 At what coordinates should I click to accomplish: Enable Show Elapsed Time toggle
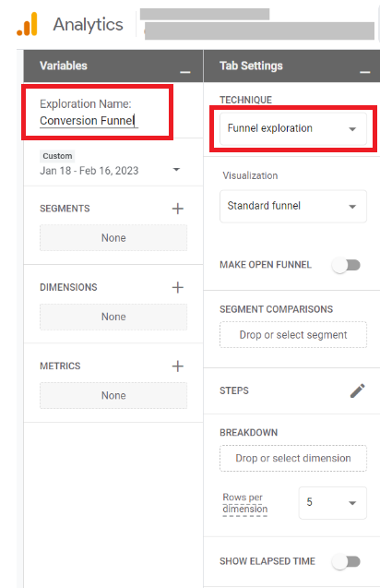tap(346, 561)
